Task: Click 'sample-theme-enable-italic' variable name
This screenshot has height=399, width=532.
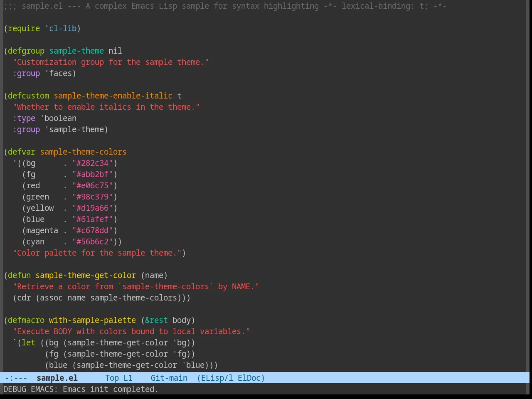Action: (x=113, y=96)
